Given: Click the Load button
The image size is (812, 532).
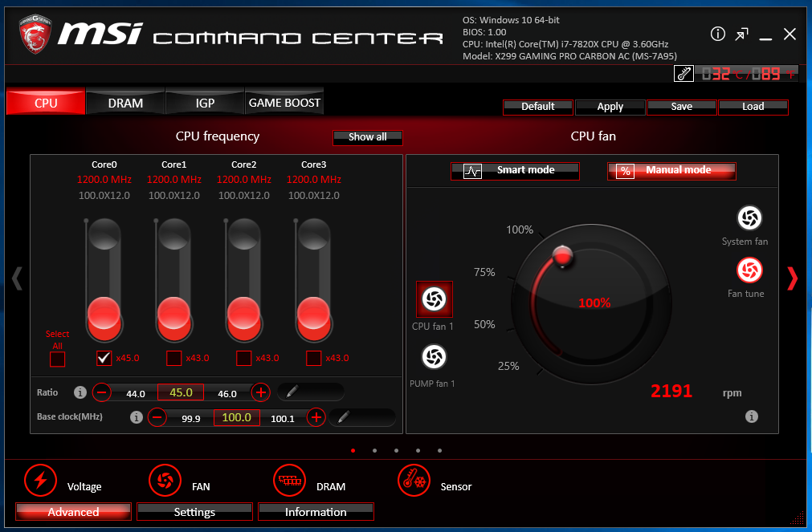Looking at the screenshot, I should tap(753, 108).
